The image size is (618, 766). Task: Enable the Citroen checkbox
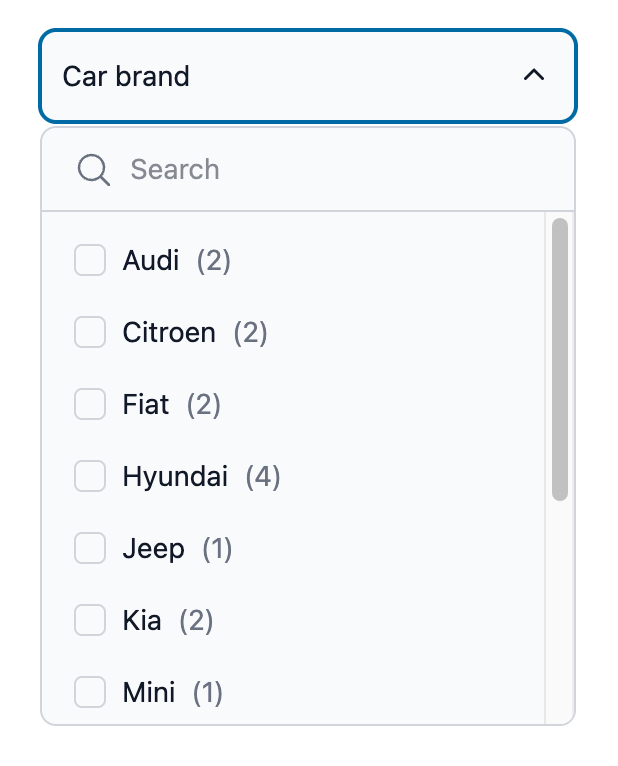(x=90, y=333)
